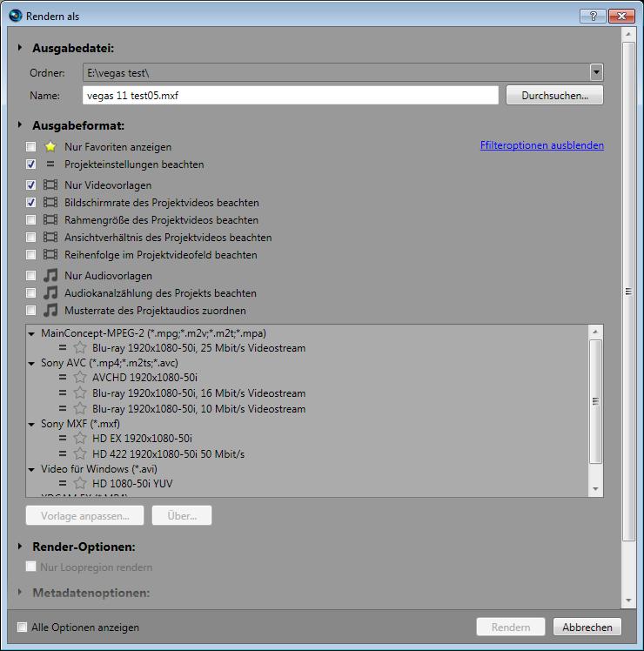The height and width of the screenshot is (651, 644).
Task: Click the Durchsuchen button
Action: [554, 96]
